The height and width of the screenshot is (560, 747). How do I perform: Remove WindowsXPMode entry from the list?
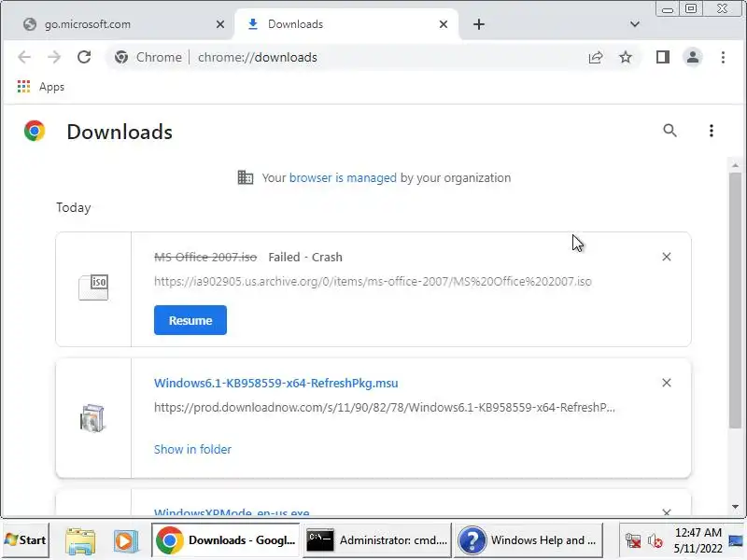pos(667,511)
